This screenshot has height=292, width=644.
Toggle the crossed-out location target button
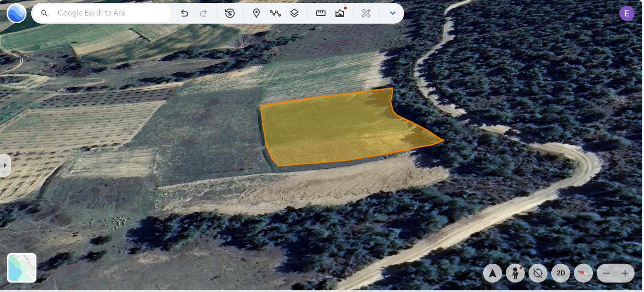click(x=538, y=273)
